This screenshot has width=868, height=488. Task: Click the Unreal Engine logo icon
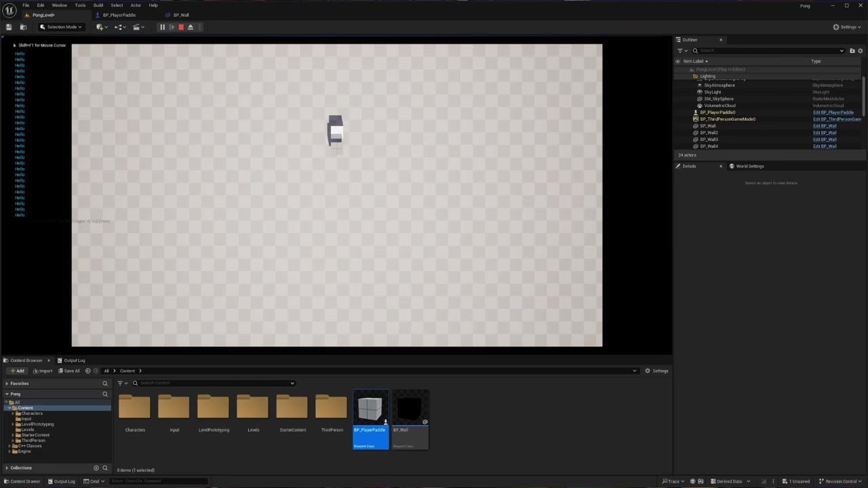9,9
